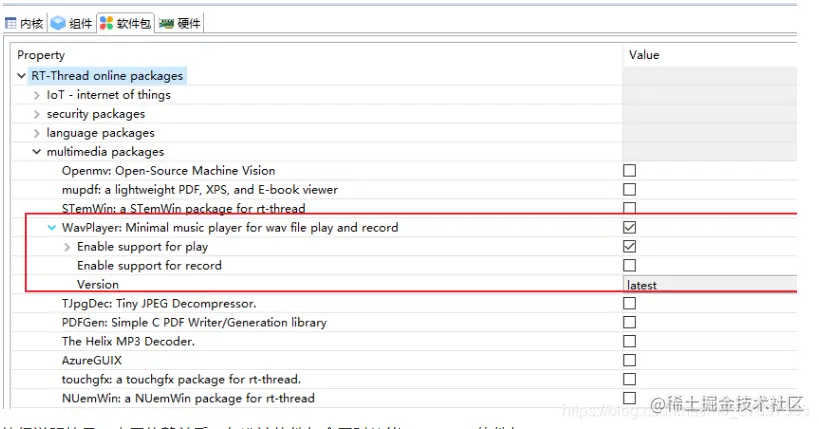Select Openmv: Open-Source Machine Vision row
Image resolution: width=819 pixels, height=429 pixels.
pyautogui.click(x=168, y=170)
